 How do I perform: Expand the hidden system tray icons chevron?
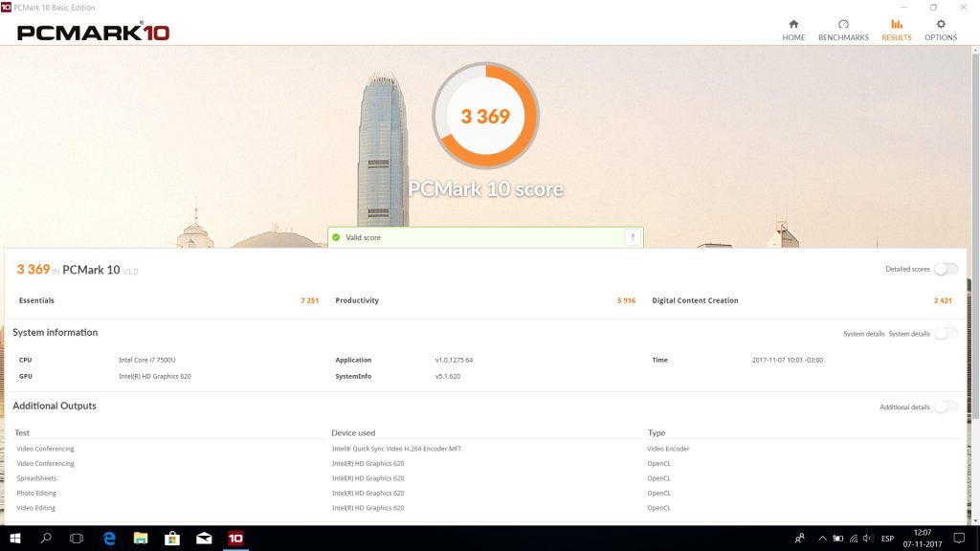pos(822,539)
